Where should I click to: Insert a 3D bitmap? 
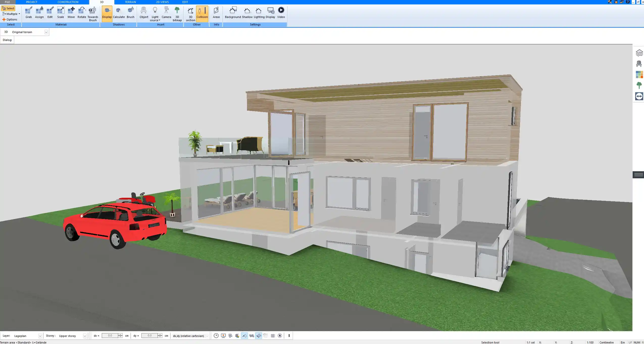tap(177, 12)
